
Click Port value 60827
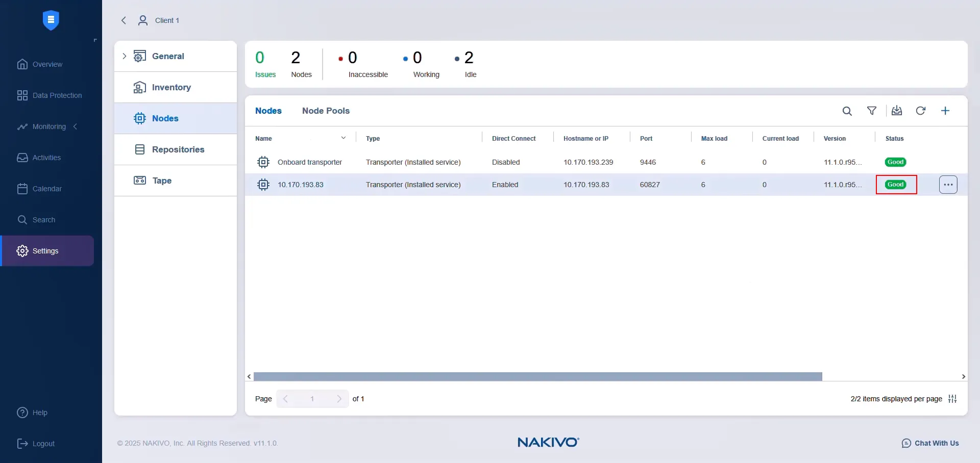[x=650, y=185]
